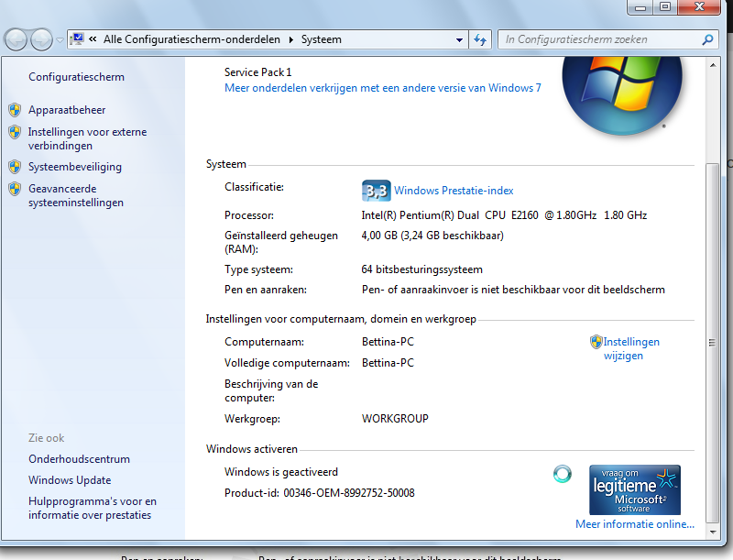Click the Windows logo image

622,94
